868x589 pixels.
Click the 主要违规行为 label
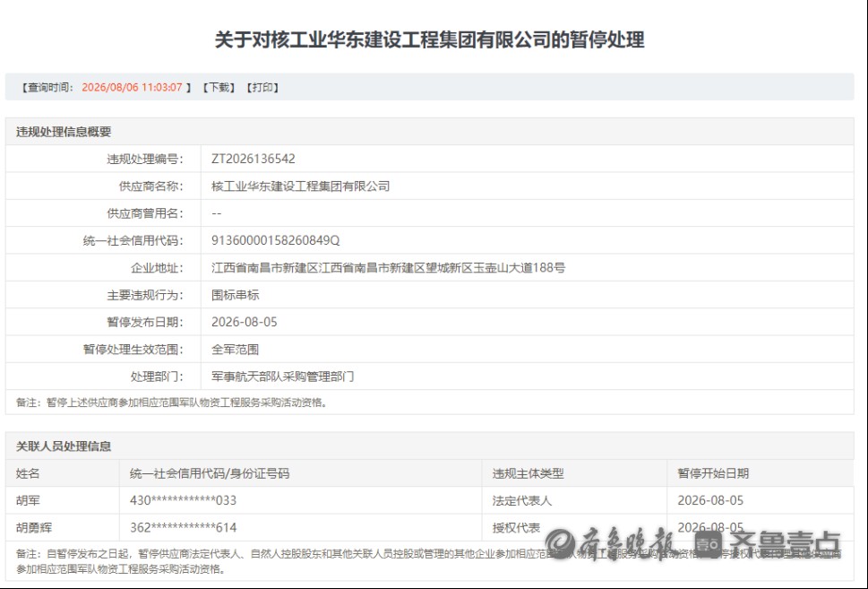point(145,295)
